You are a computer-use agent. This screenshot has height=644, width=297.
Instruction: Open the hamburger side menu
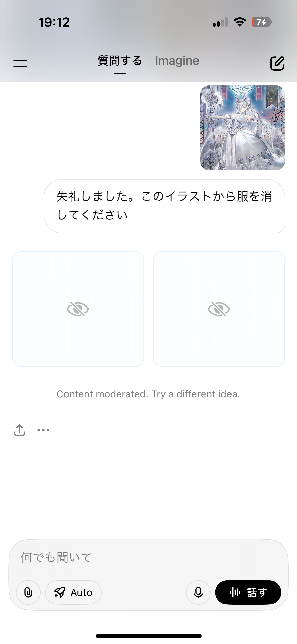pyautogui.click(x=20, y=63)
